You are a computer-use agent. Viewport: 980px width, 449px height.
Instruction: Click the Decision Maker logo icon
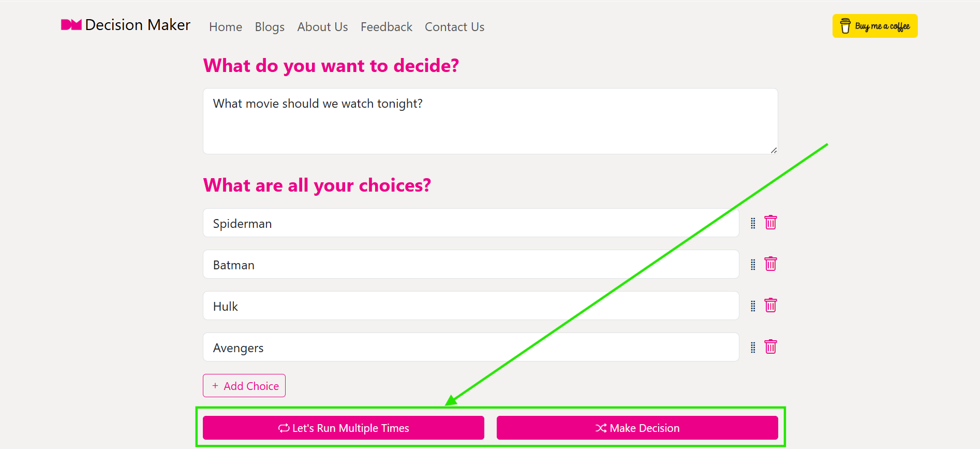(x=72, y=24)
